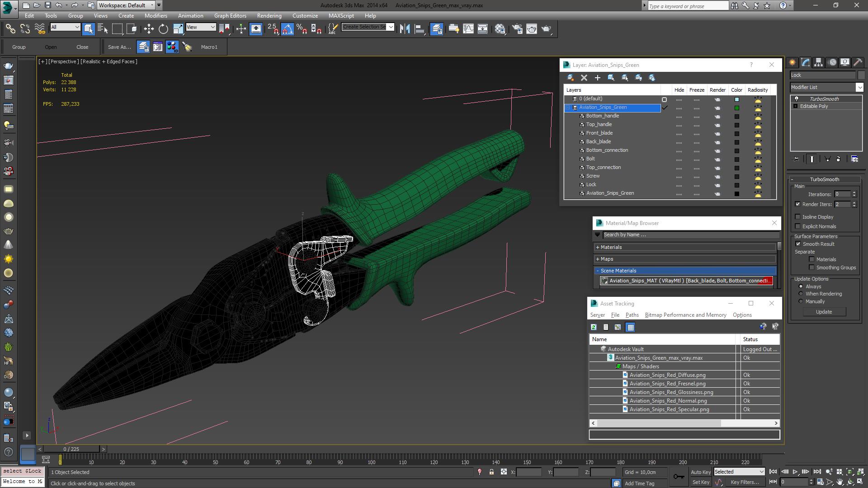Click the Select Object tool icon
868x488 pixels.
coord(88,28)
